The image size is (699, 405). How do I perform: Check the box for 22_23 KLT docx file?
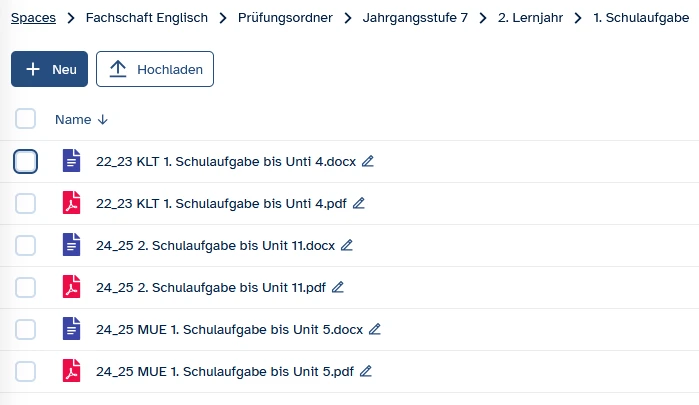click(26, 161)
